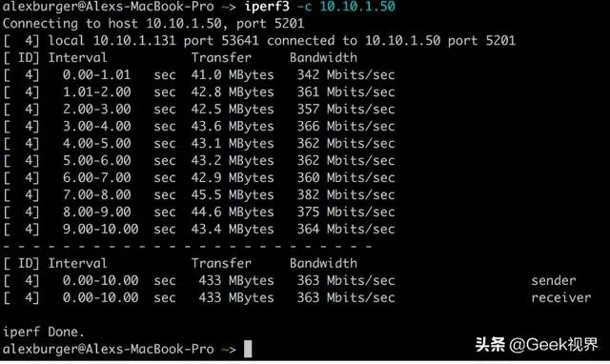Click the 'receiver' label in the summary
610x364 pixels.
tap(561, 297)
